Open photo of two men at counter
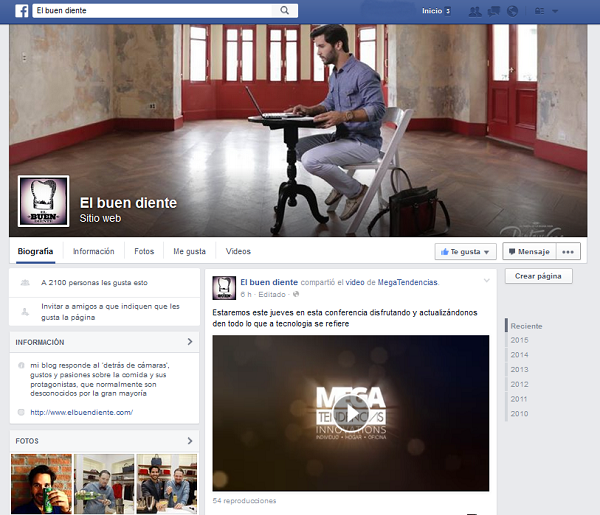This screenshot has height=515, width=600. click(167, 484)
